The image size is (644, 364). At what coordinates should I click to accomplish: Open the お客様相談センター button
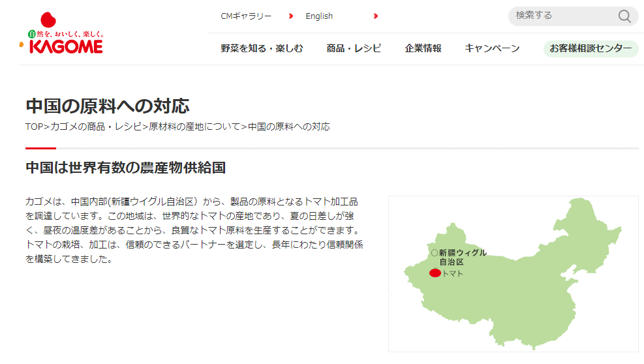click(590, 48)
